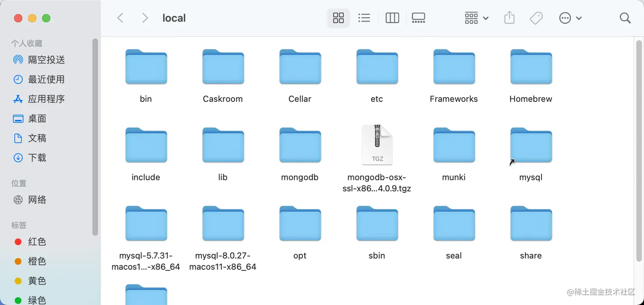Click the 'mysql-8.0.27-macos11-x86_64' name label

click(x=223, y=261)
